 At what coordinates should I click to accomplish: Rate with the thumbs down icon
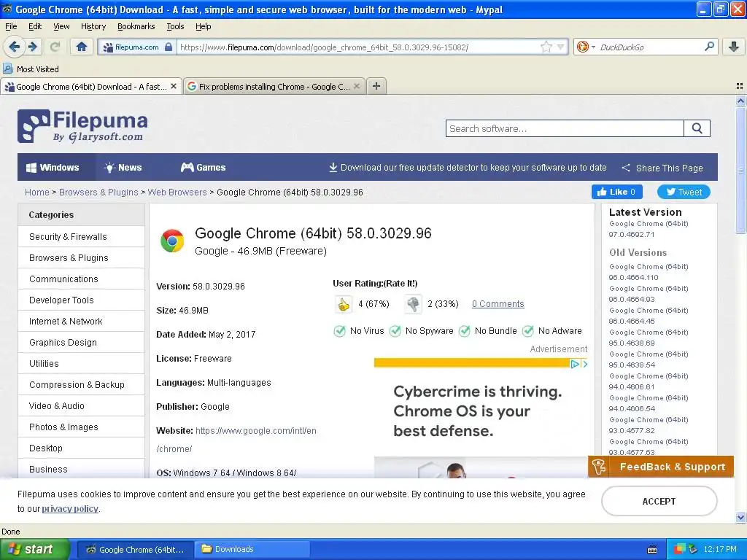[413, 304]
